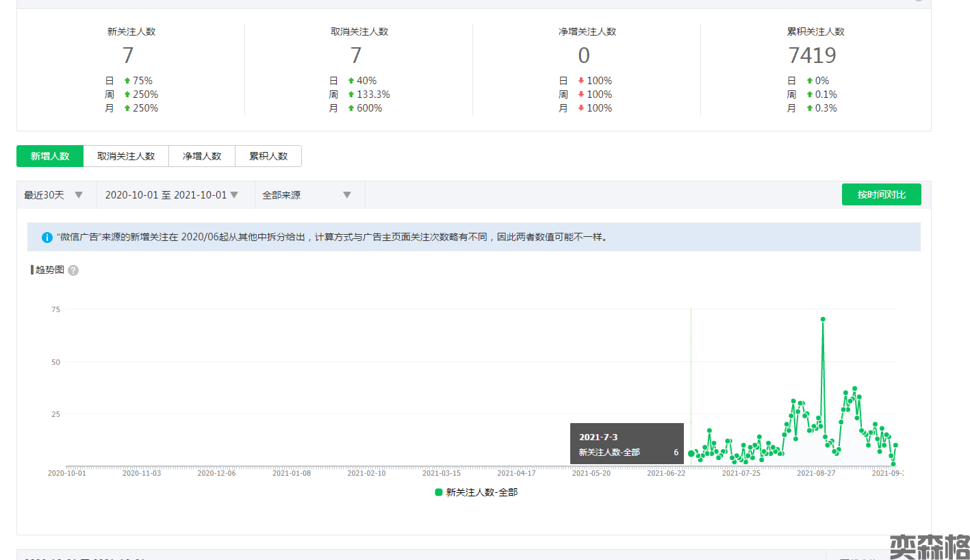Click the highest peak data point on chart
This screenshot has height=560, width=970.
823,319
